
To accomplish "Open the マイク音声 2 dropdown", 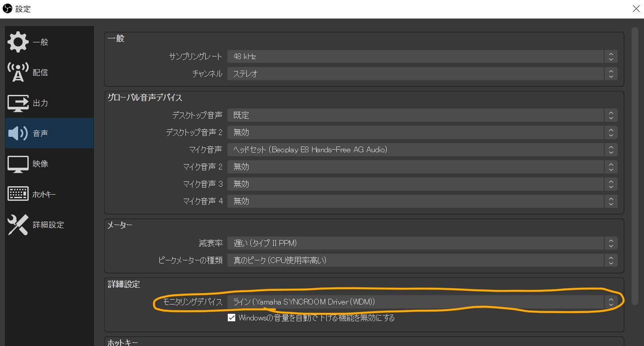I will (422, 167).
